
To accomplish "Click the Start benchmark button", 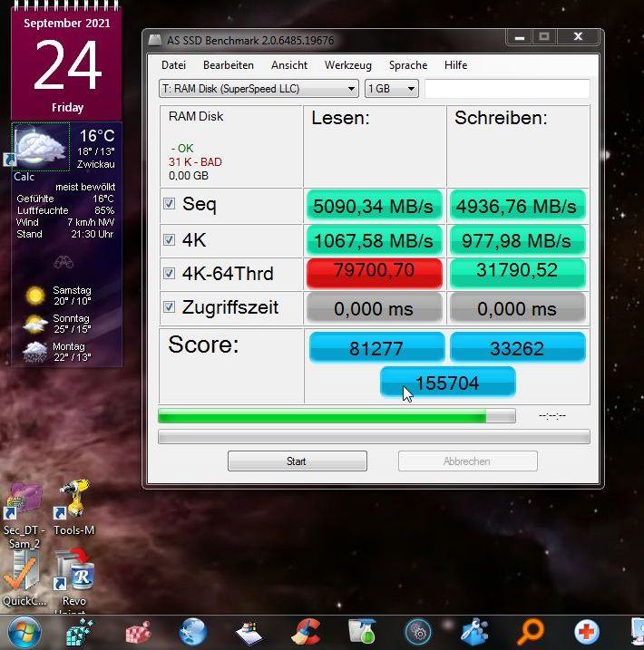I will [x=298, y=461].
